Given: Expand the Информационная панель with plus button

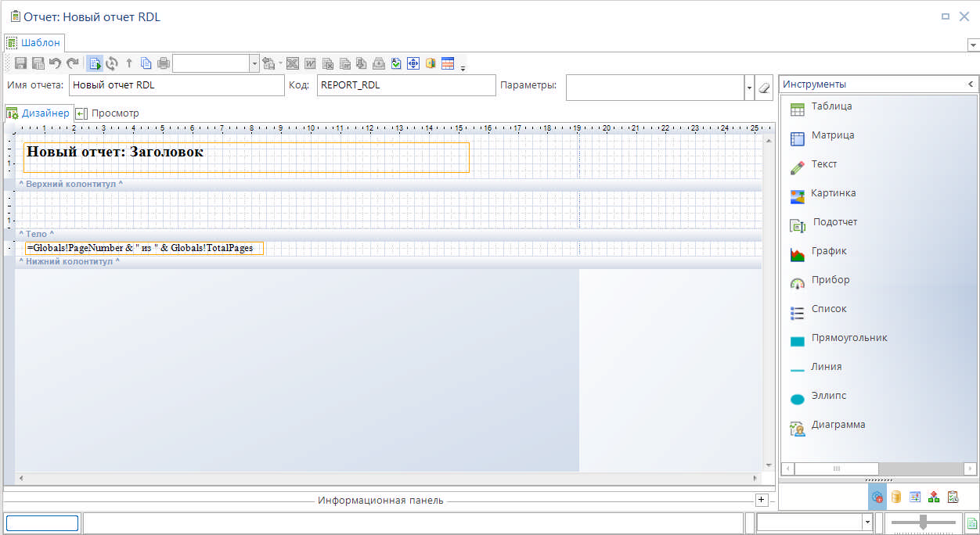Looking at the screenshot, I should click(761, 500).
